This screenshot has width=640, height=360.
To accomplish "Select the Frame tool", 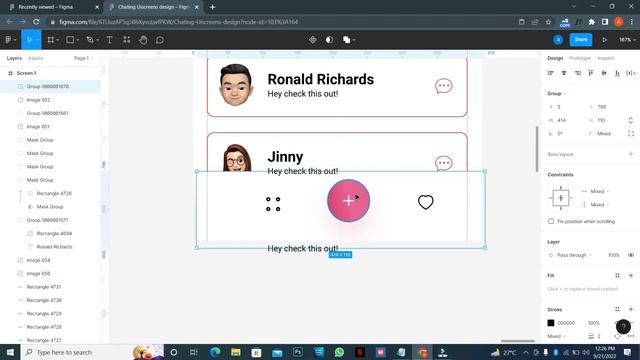I will point(51,40).
